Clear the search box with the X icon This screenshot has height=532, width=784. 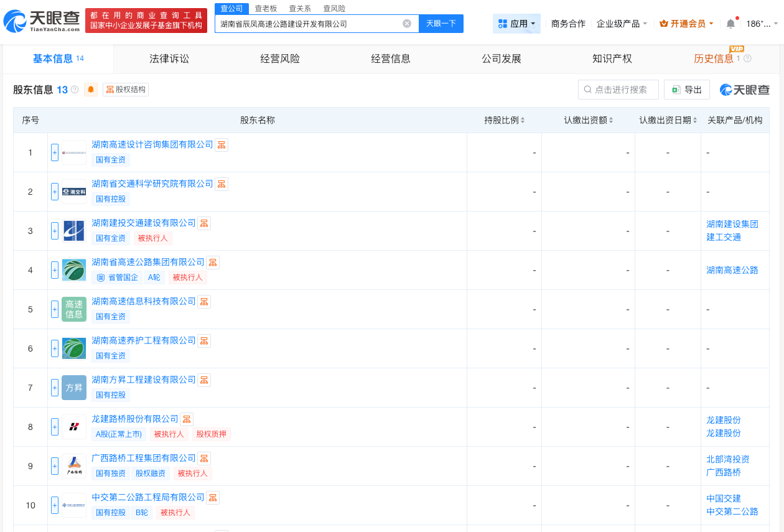click(407, 24)
